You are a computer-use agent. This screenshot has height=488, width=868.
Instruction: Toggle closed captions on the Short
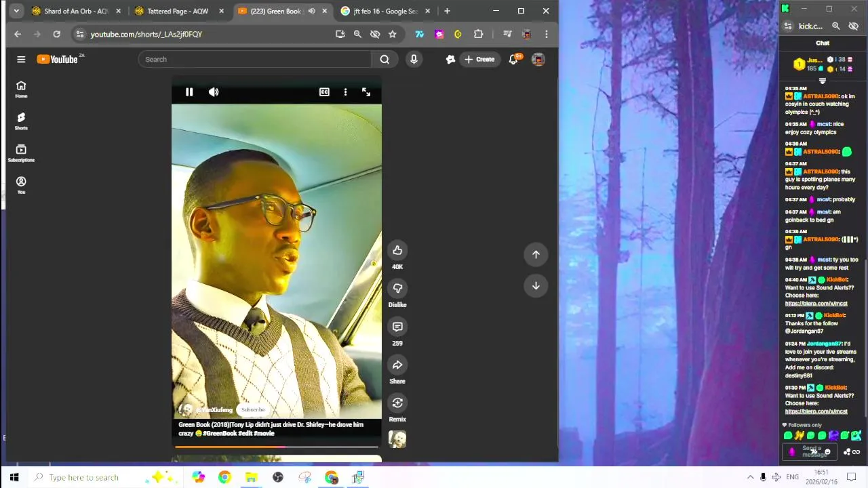pyautogui.click(x=324, y=92)
